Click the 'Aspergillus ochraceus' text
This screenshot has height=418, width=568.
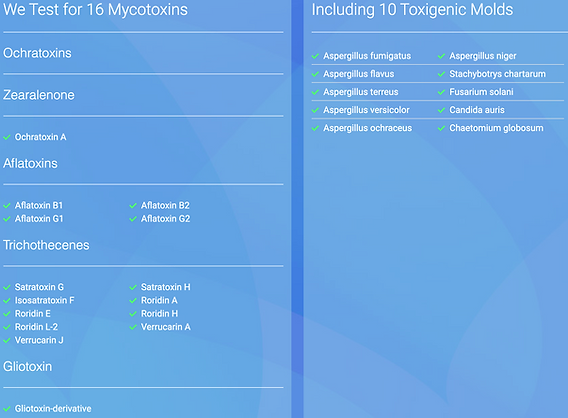[368, 128]
